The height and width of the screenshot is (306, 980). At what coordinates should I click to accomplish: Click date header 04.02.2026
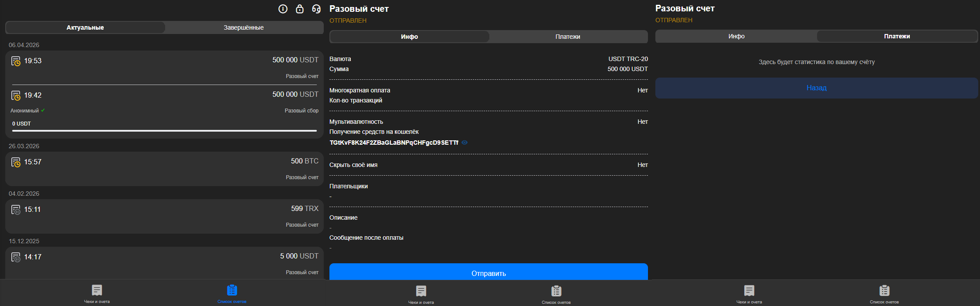point(24,194)
